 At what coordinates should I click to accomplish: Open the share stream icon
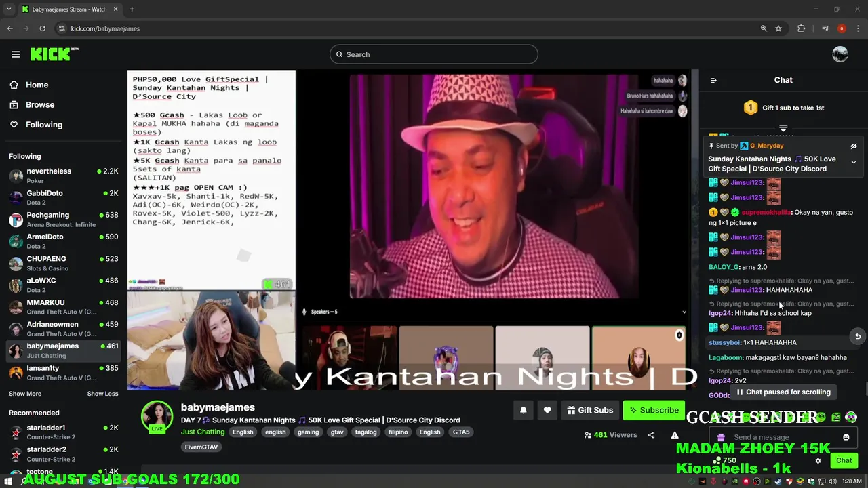pyautogui.click(x=651, y=435)
